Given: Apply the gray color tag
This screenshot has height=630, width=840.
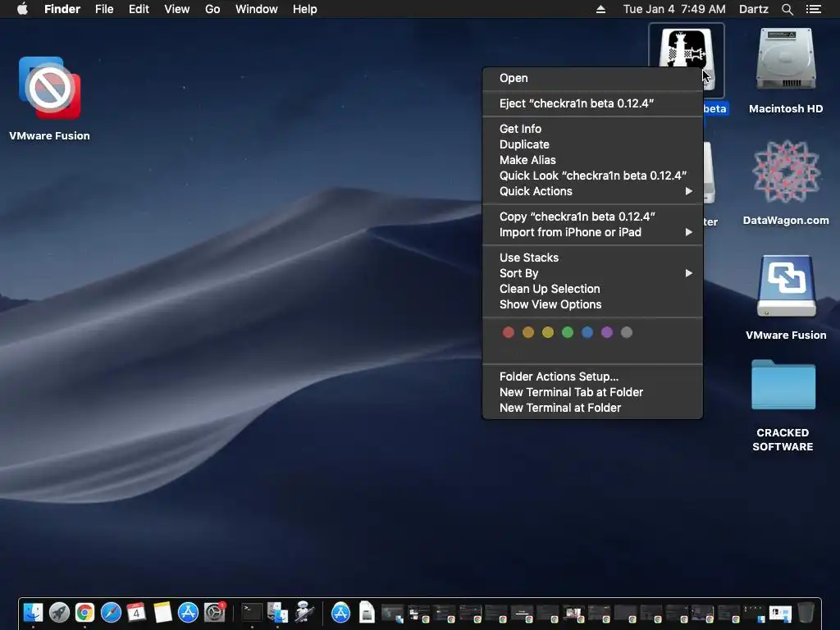Looking at the screenshot, I should pyautogui.click(x=626, y=332).
